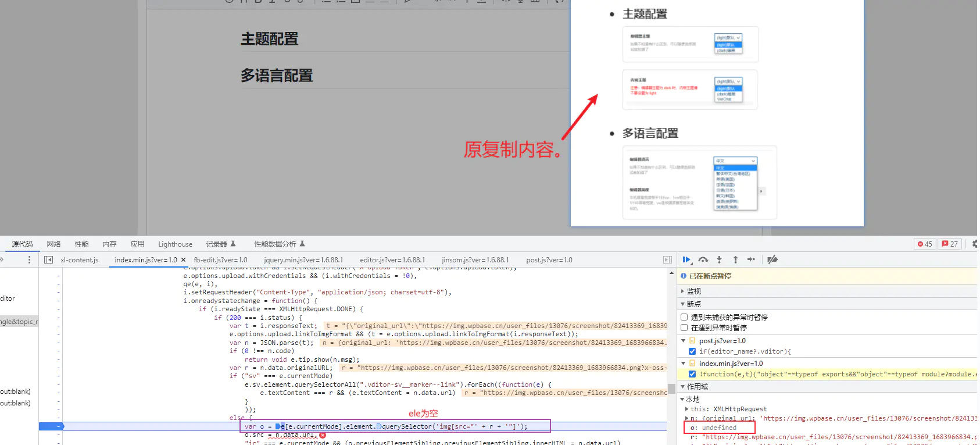Step over next function call
This screenshot has width=980, height=445.
703,259
